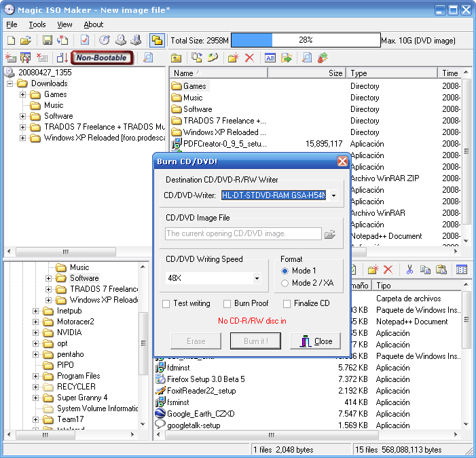Enable the Burn Proof checkbox

coord(227,304)
